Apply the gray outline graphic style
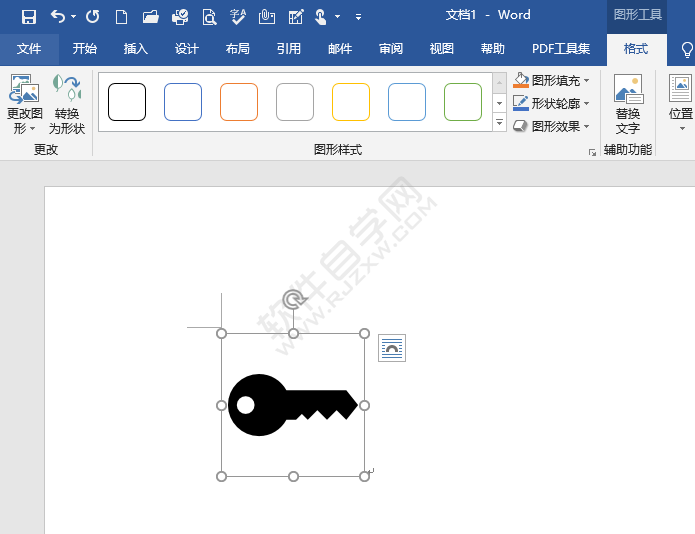695x534 pixels. [295, 102]
